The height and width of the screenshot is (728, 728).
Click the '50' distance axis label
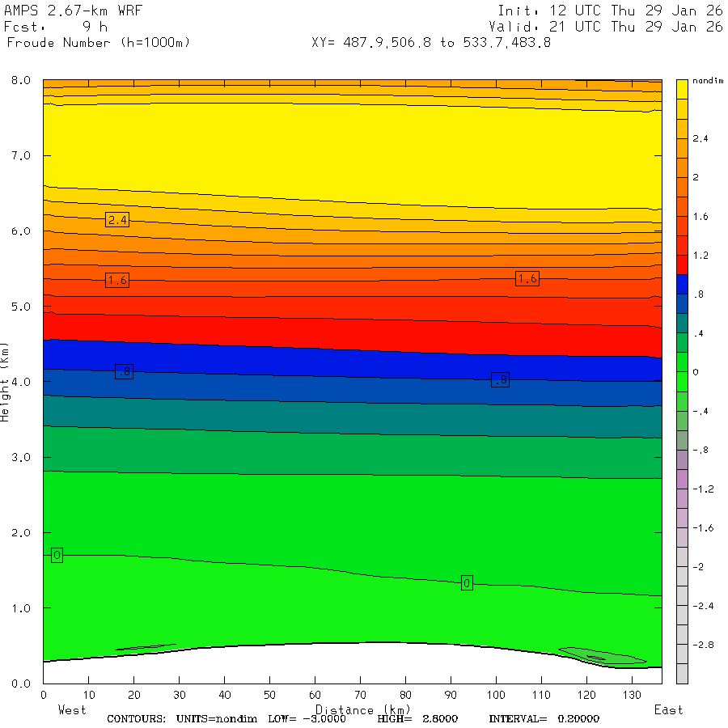click(x=269, y=695)
